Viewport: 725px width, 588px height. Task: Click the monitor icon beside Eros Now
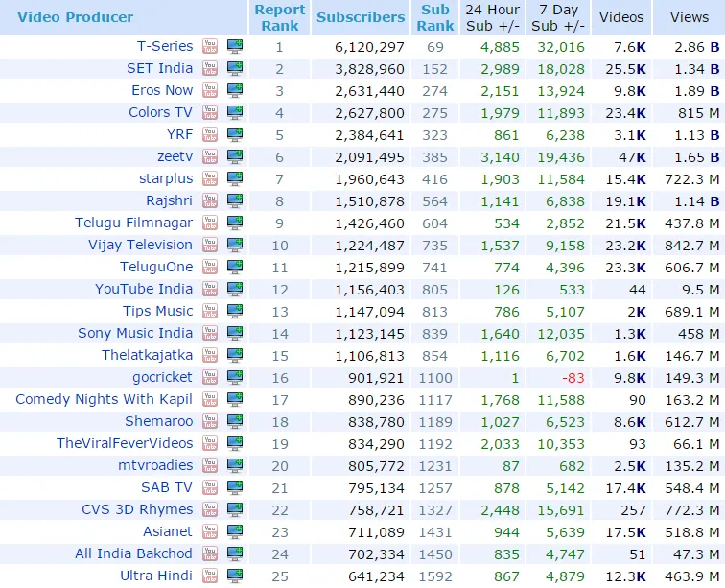pos(235,90)
